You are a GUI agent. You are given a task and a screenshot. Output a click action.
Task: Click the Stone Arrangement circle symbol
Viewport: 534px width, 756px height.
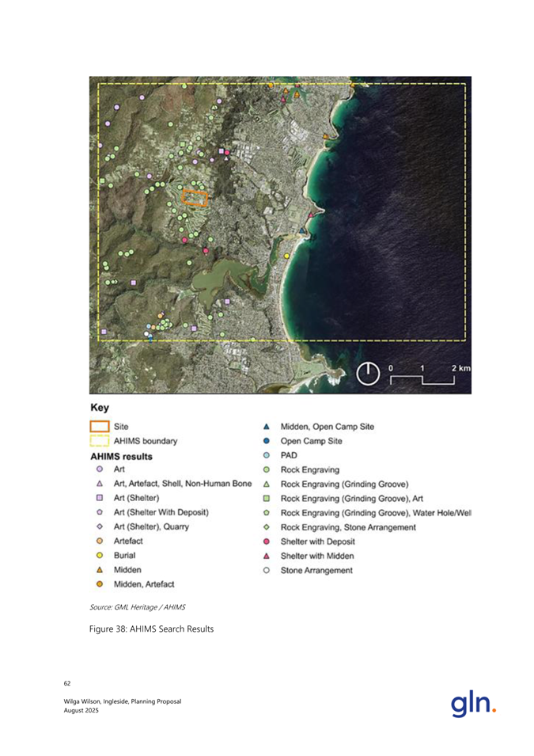[x=267, y=570]
